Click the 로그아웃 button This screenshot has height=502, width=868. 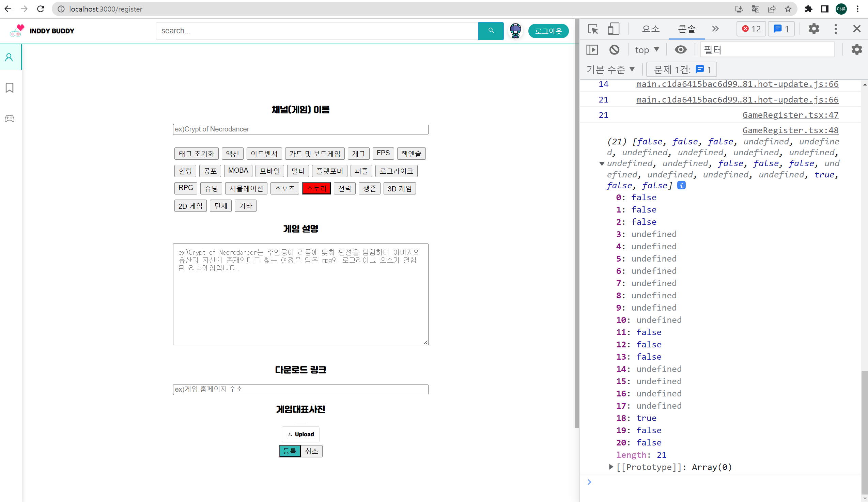click(x=548, y=31)
